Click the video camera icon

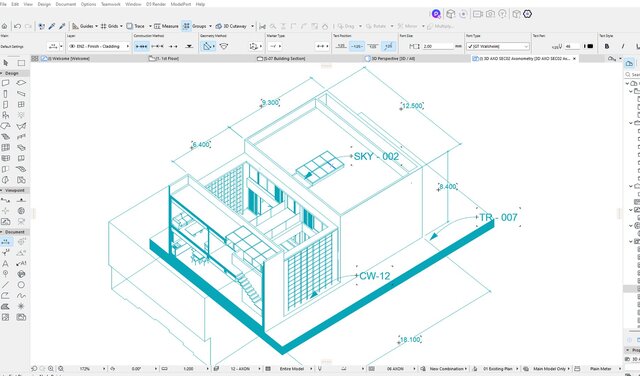tap(478, 14)
